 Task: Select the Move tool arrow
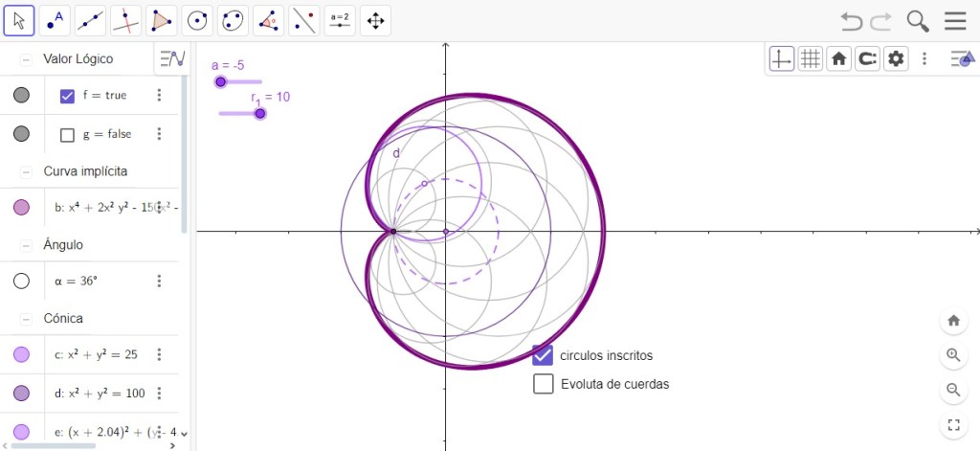[x=19, y=19]
